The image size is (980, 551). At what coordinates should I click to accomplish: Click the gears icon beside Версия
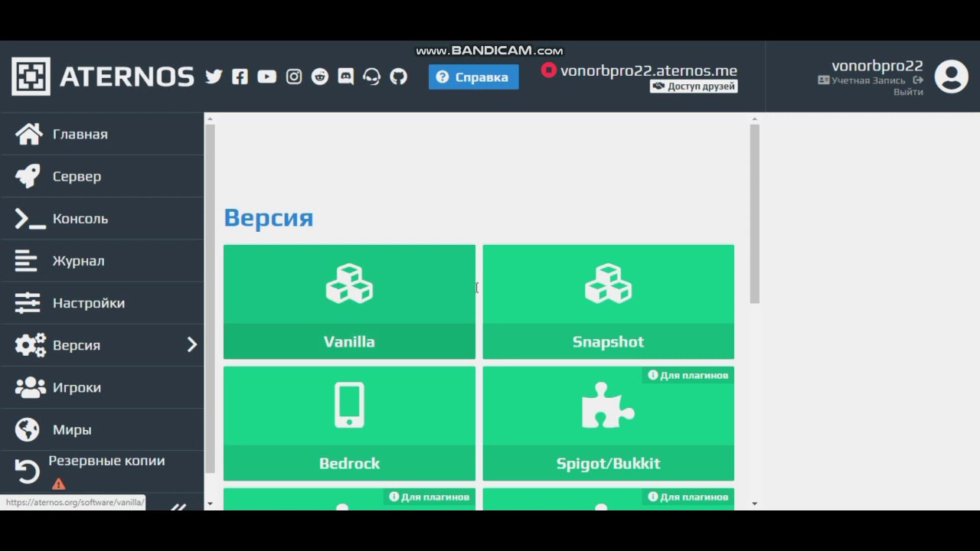(x=31, y=345)
